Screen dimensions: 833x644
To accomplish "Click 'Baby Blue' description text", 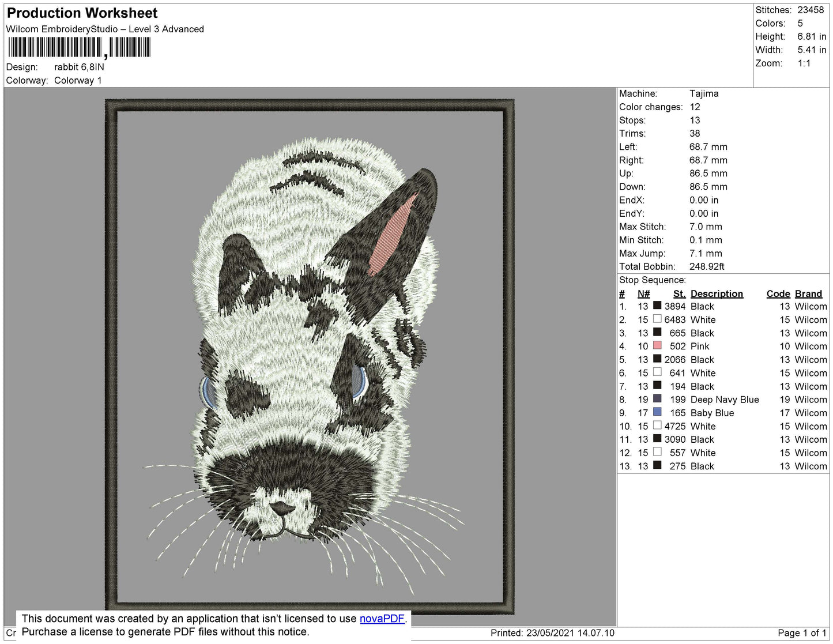I will click(712, 413).
